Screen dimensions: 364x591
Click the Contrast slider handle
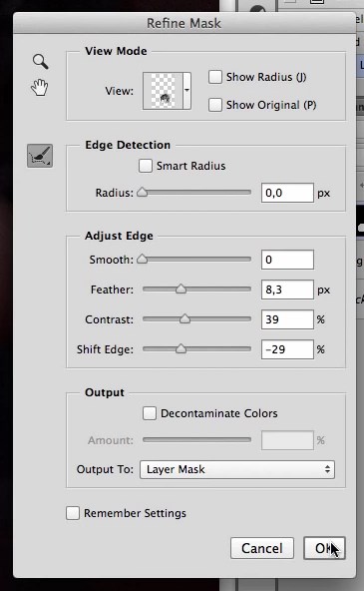[x=184, y=318]
